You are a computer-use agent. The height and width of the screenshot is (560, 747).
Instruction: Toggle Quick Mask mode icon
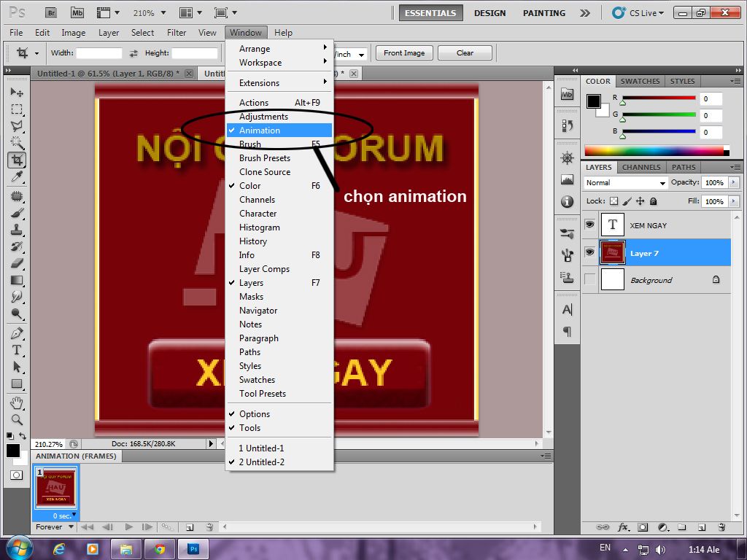[16, 475]
